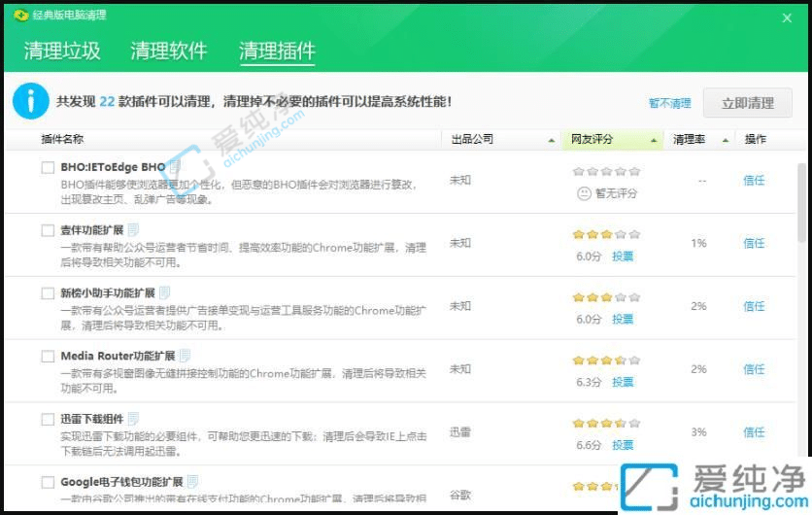Open details icon beside BHO:IEToEdge BHO

pyautogui.click(x=175, y=166)
